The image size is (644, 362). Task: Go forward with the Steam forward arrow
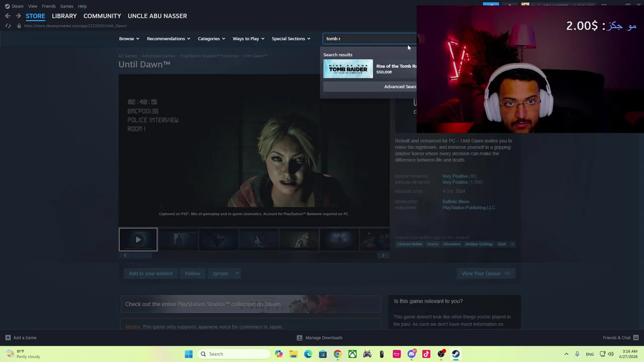click(18, 16)
